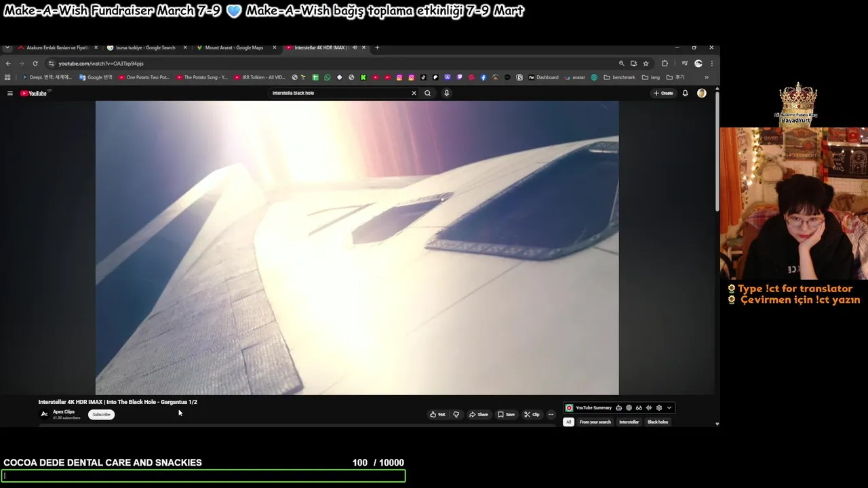Select the From your search chip

click(x=595, y=422)
